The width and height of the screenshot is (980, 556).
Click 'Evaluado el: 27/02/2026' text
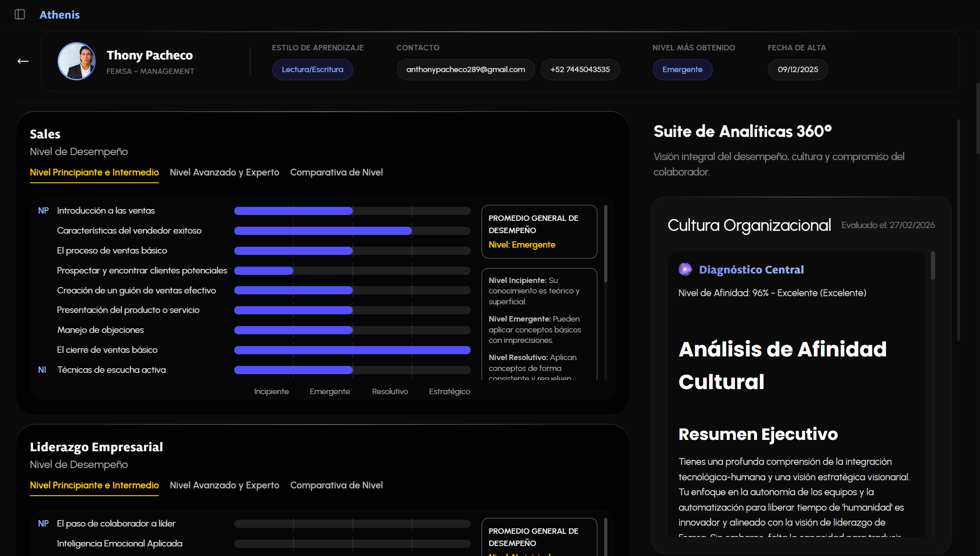pos(888,225)
